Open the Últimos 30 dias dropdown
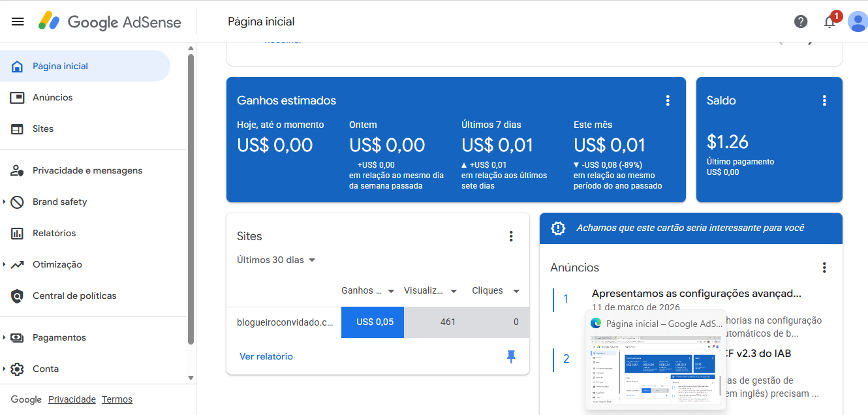Screen dimensions: 868x415 coord(276,260)
